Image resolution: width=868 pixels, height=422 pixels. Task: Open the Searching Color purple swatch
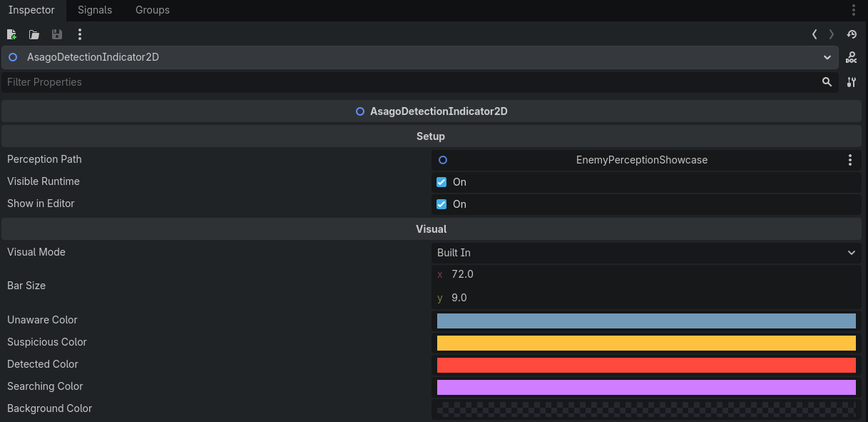pos(646,387)
